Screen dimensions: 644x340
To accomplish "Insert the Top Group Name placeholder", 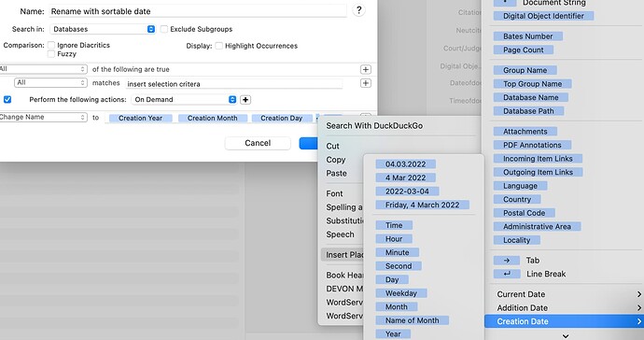I will click(532, 84).
